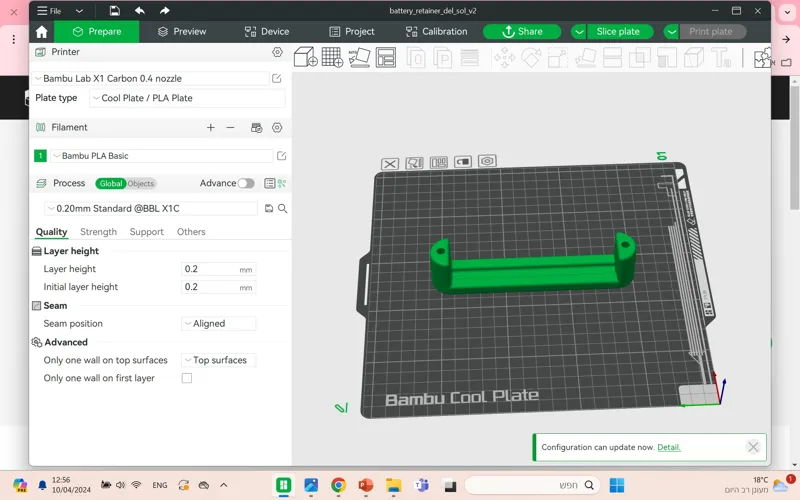
Task: Select the Global process mode
Action: pos(111,184)
